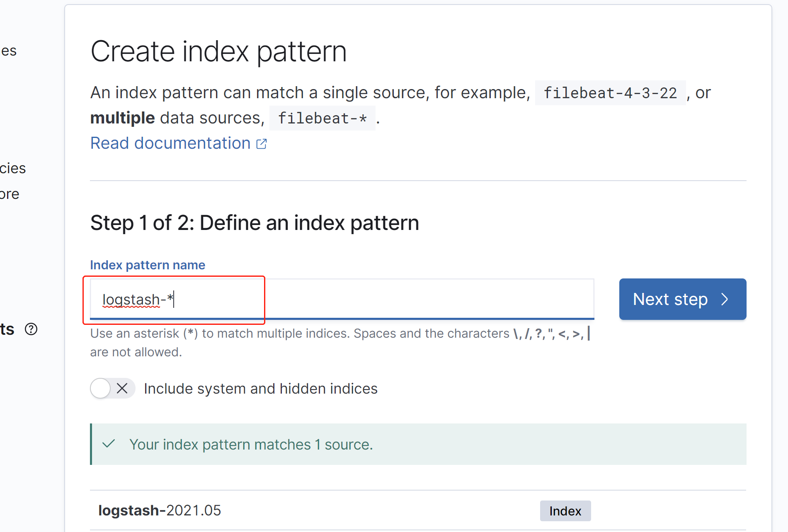Click the Step 1 of 2 heading

point(255,223)
